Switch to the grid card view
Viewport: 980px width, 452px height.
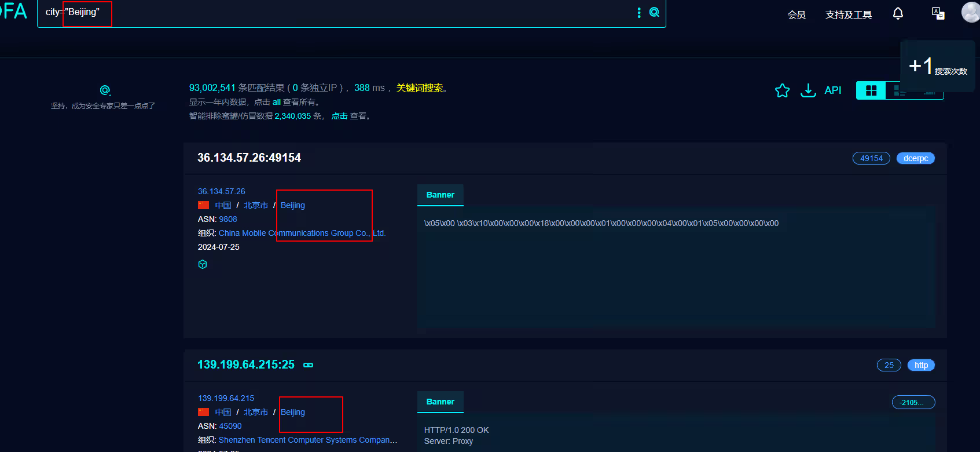pyautogui.click(x=871, y=90)
